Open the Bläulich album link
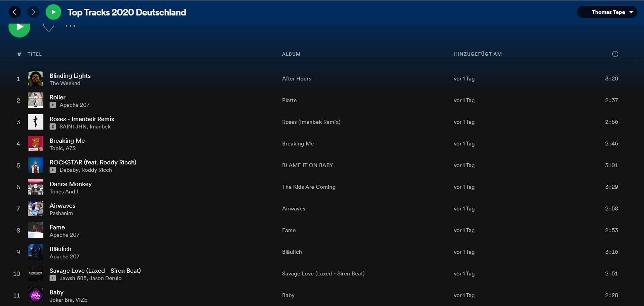Viewport: 644px width, 306px height. tap(292, 252)
